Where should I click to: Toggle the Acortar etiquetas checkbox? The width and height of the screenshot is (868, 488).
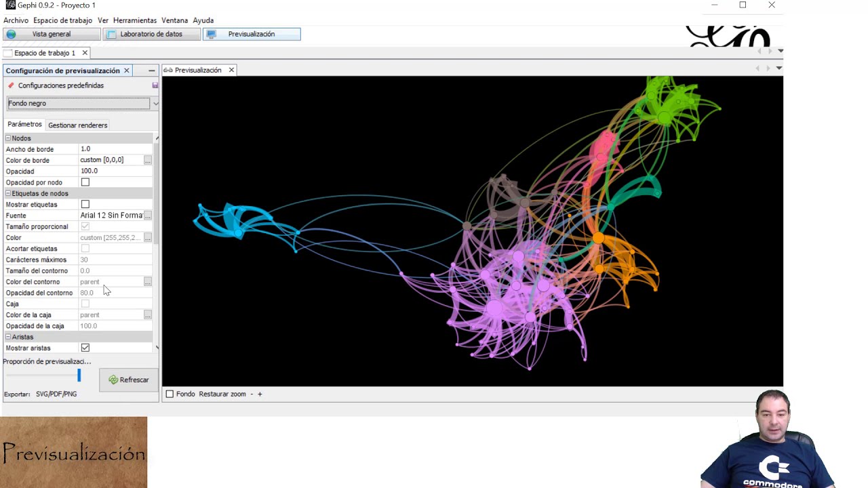85,249
